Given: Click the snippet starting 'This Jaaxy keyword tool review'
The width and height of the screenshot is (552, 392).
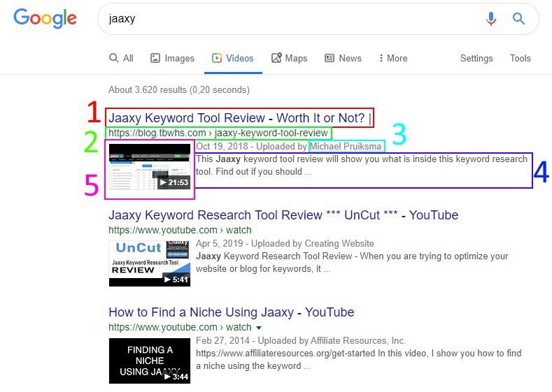Looking at the screenshot, I should tap(362, 165).
